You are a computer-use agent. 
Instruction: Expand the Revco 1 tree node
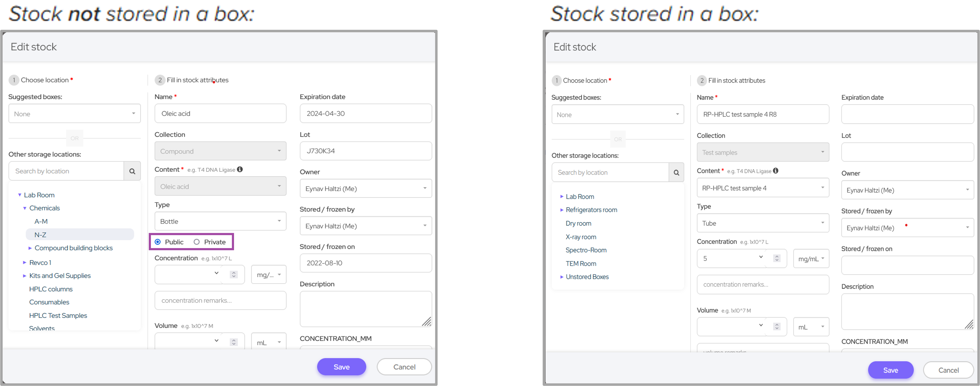25,263
